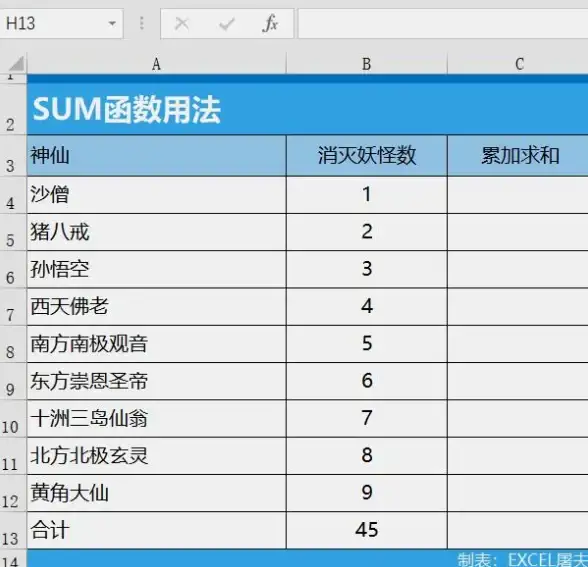Screen dimensions: 588x567
Task: Click the Select All corner triangle
Action: [16, 64]
